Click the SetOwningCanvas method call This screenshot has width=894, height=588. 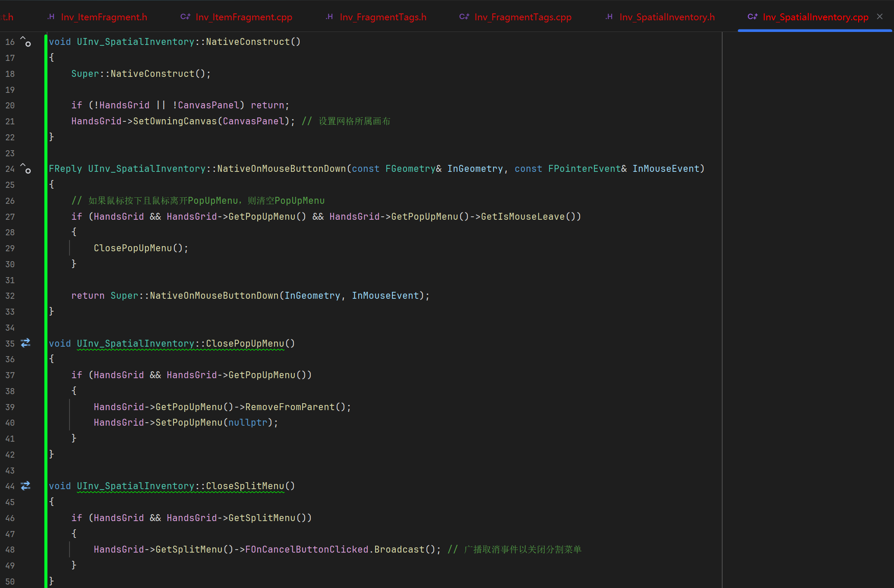point(175,121)
